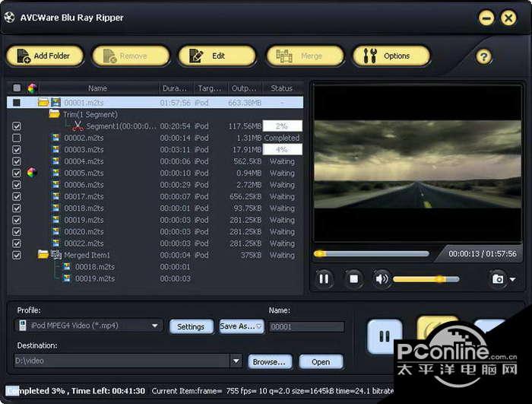This screenshot has width=532, height=404.
Task: Open the Options dialog
Action: tap(391, 56)
